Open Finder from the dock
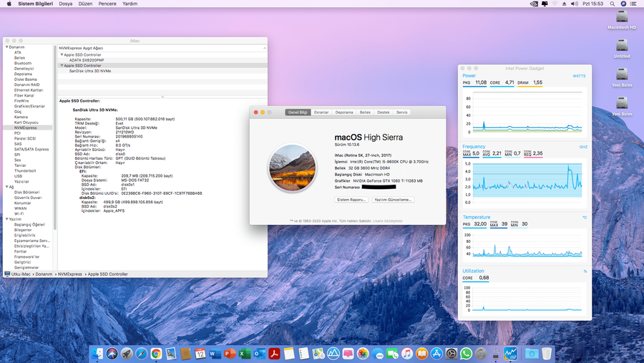 click(97, 354)
